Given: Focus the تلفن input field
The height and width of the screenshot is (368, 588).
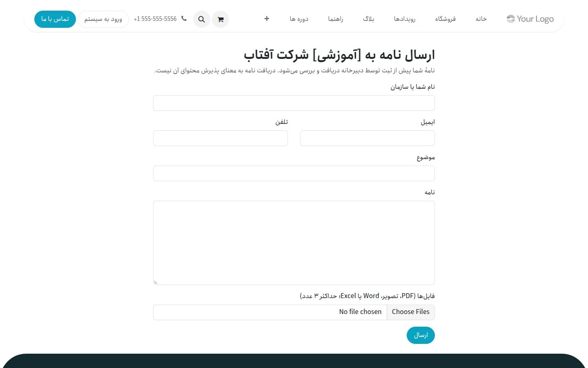Looking at the screenshot, I should pos(220,138).
